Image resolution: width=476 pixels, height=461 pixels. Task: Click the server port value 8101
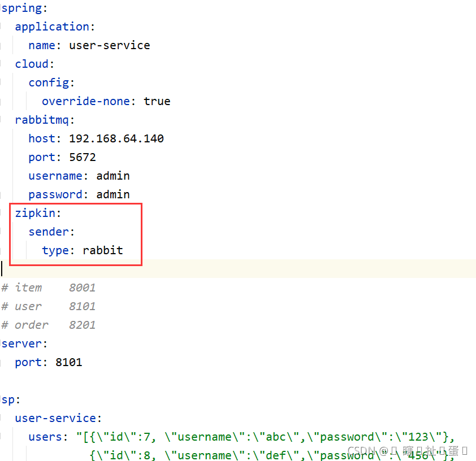pyautogui.click(x=69, y=363)
